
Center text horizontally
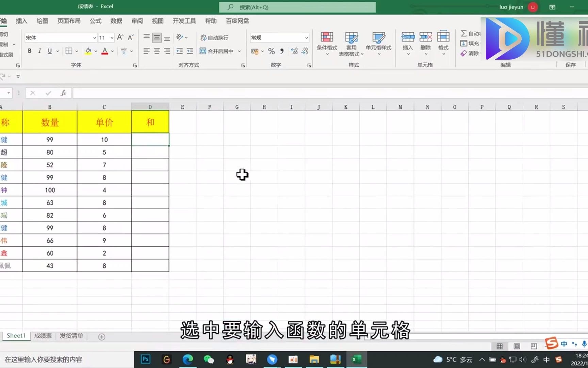click(157, 51)
